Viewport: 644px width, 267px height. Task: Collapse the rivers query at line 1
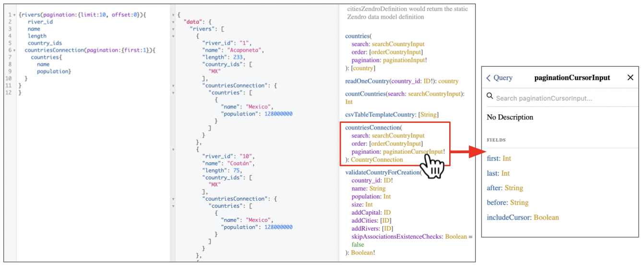pos(15,15)
